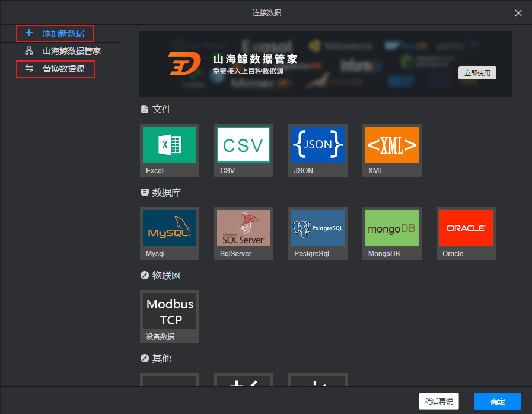Click the SqlServer caption text
532x414 pixels.
236,254
